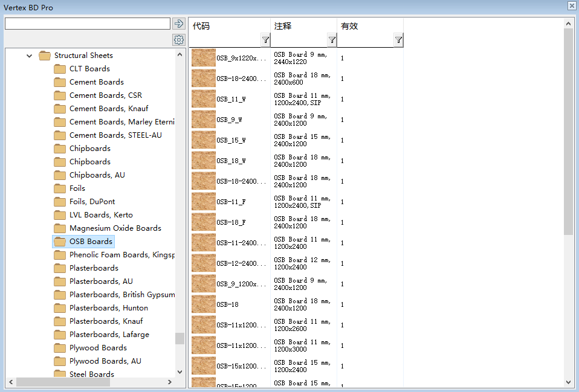Click the 注释 filter text box

tap(299, 40)
